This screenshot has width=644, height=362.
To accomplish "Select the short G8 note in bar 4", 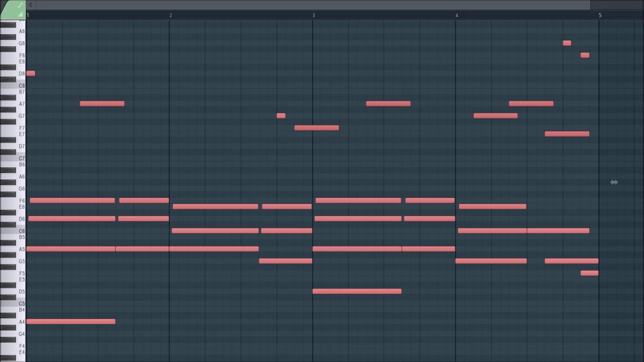I will point(567,43).
